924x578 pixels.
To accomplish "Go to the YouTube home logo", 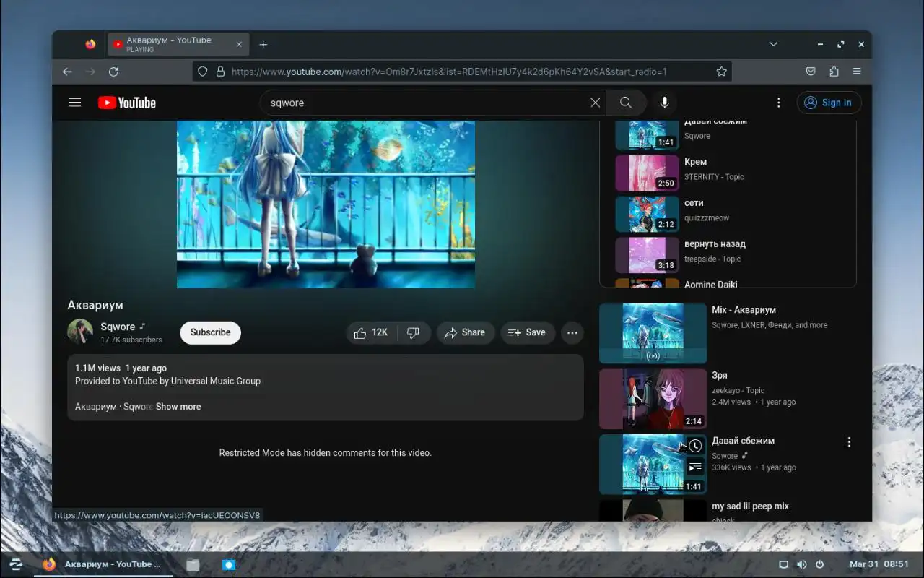I will pyautogui.click(x=127, y=103).
